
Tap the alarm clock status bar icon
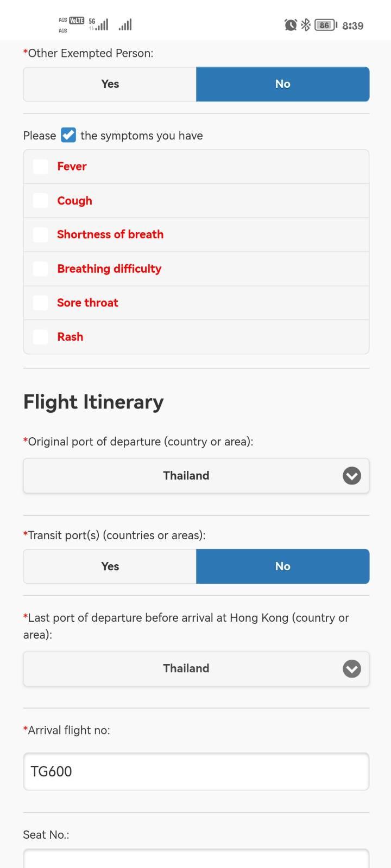tap(291, 25)
